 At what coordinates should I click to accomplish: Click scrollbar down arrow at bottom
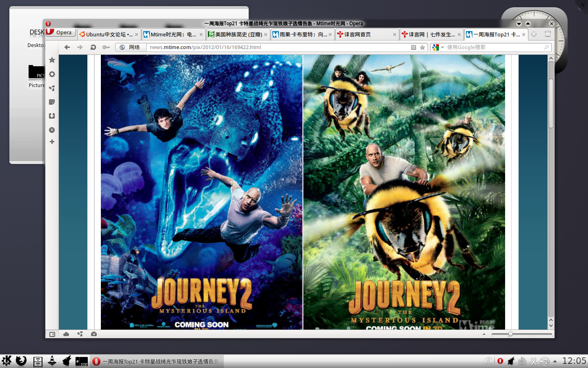click(551, 326)
